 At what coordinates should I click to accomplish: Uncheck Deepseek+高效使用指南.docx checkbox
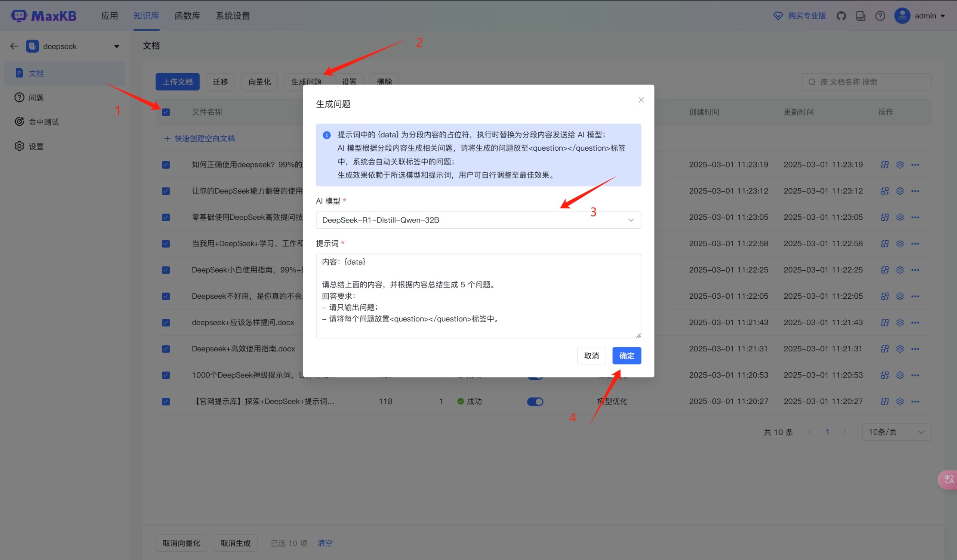pos(166,349)
